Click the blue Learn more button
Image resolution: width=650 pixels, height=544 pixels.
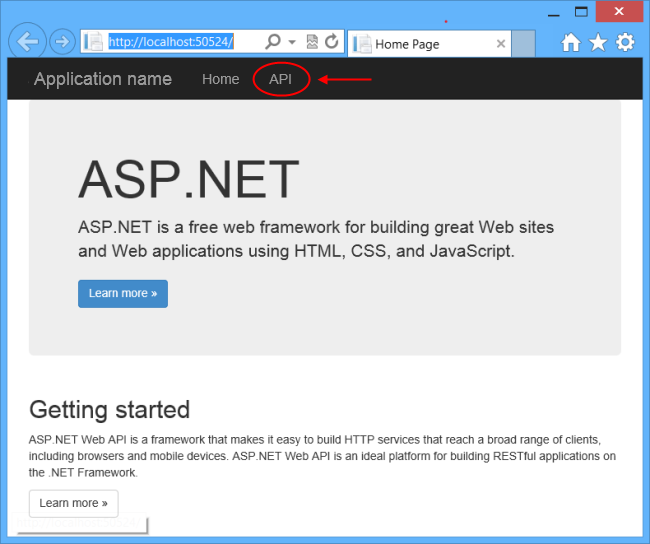coord(123,294)
